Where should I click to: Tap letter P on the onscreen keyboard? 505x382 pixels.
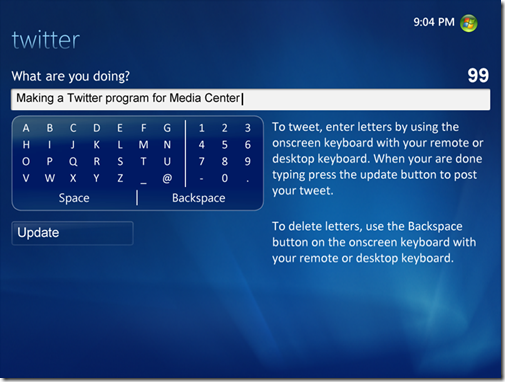tap(50, 162)
